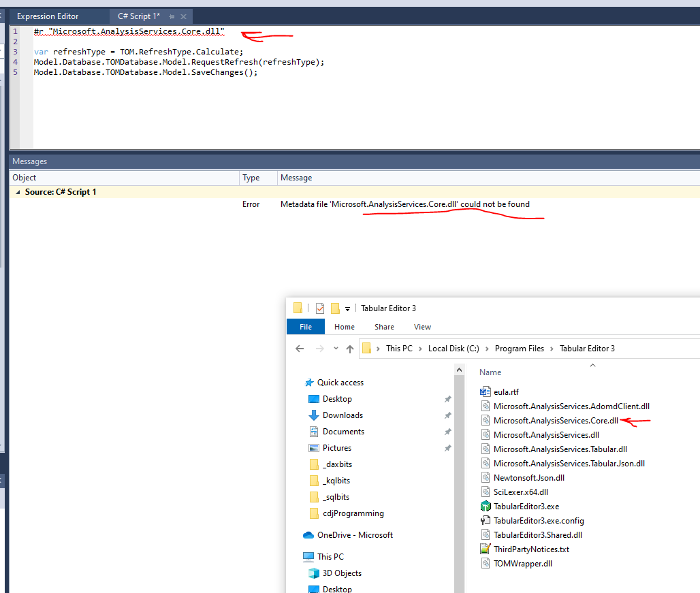This screenshot has height=593, width=700.
Task: Sort files by Name column
Action: click(490, 372)
